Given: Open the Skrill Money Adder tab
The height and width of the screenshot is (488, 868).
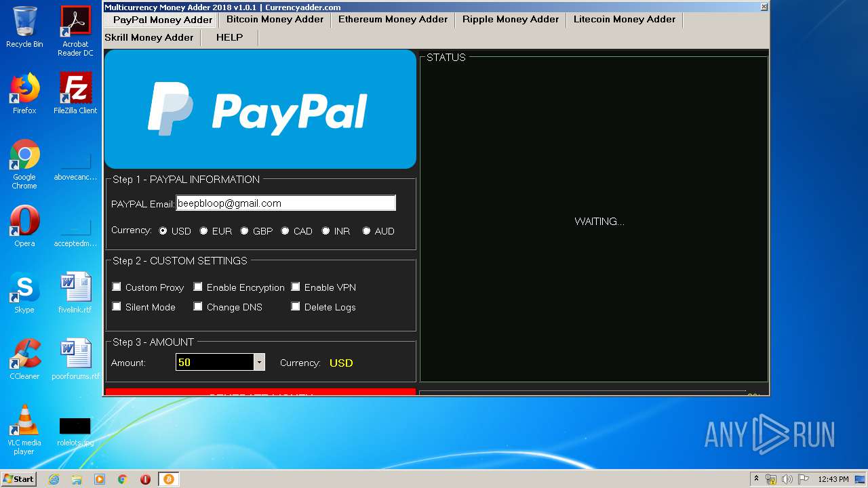Looking at the screenshot, I should click(x=149, y=38).
